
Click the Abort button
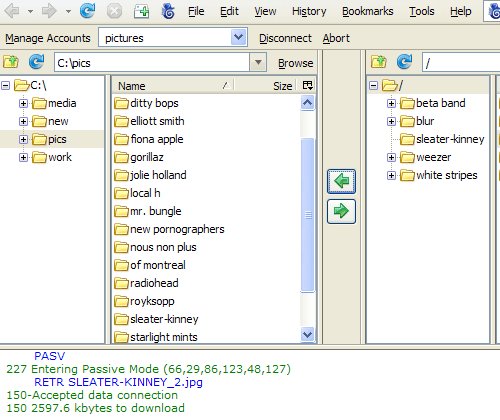pos(336,38)
